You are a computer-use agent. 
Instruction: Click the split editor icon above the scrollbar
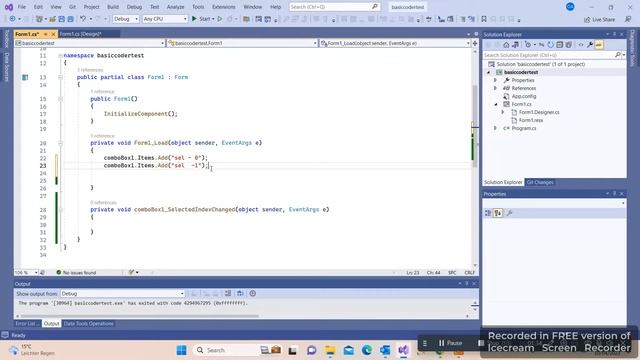point(475,43)
